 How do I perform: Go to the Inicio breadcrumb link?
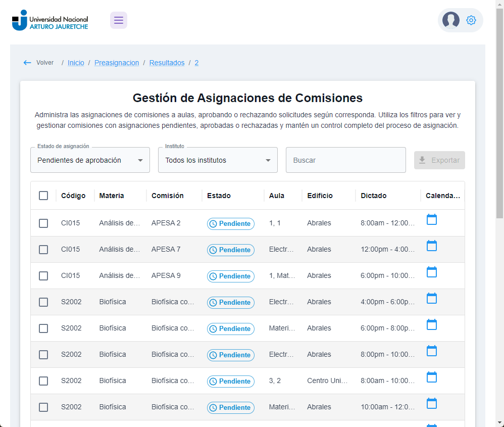click(x=76, y=63)
